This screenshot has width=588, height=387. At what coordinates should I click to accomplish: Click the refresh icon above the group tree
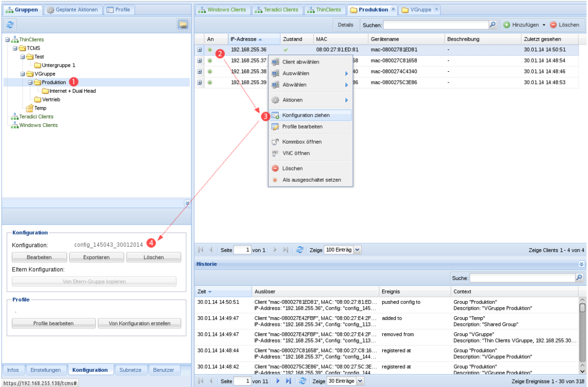pyautogui.click(x=10, y=25)
